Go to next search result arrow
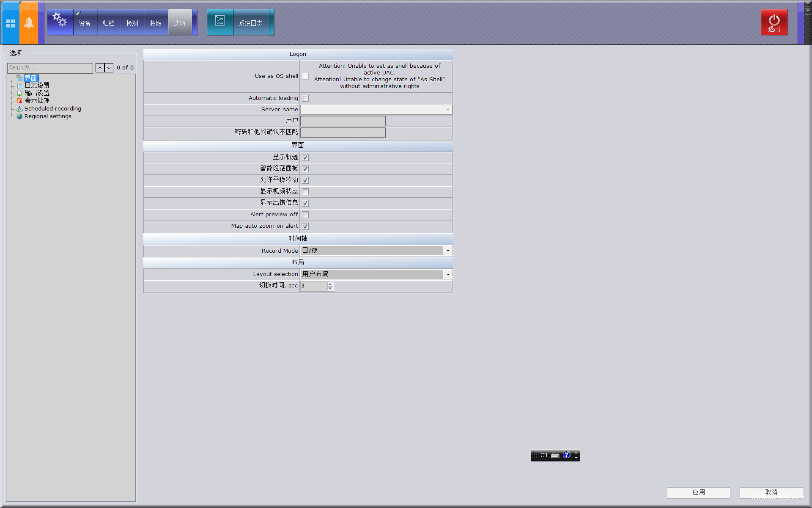812x508 pixels. coord(109,68)
